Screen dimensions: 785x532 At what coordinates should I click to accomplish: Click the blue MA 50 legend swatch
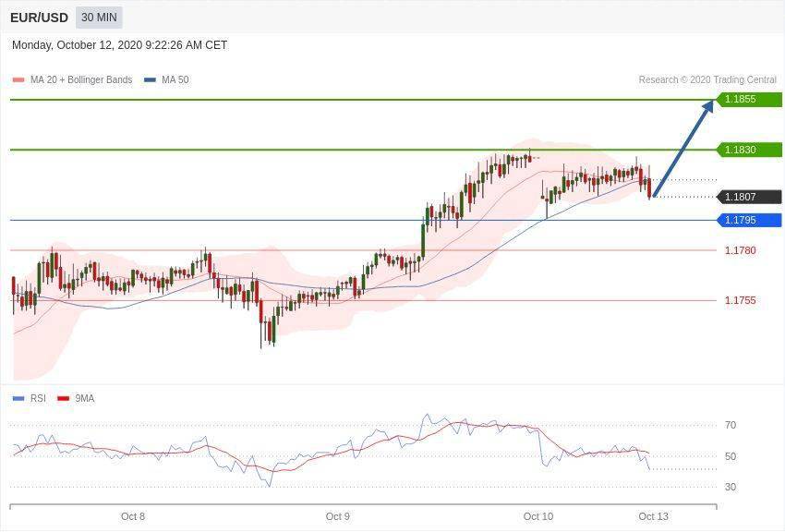coord(150,80)
